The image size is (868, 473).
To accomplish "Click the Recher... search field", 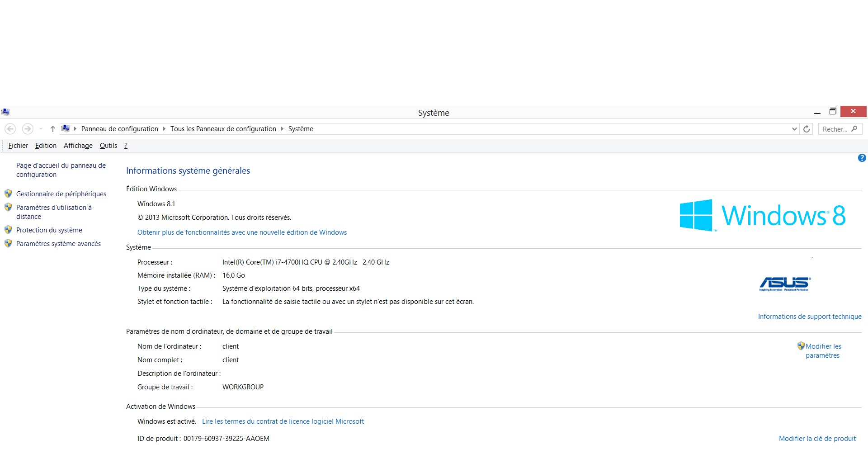I will 835,129.
